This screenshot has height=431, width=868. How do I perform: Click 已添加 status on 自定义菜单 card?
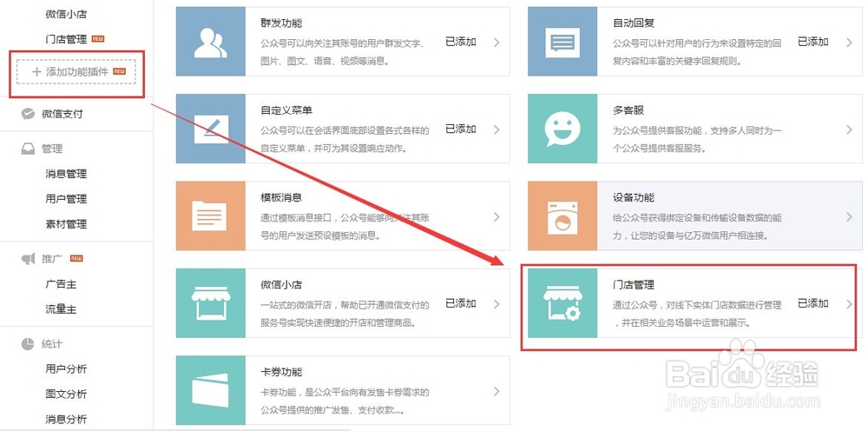click(x=461, y=129)
